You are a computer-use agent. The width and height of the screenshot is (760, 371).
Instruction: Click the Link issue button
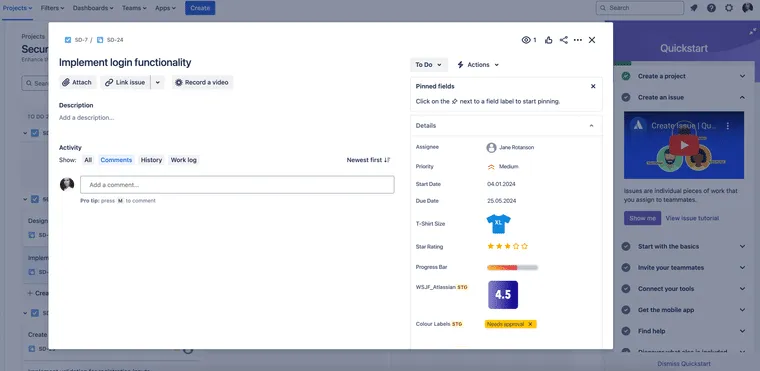pos(126,82)
